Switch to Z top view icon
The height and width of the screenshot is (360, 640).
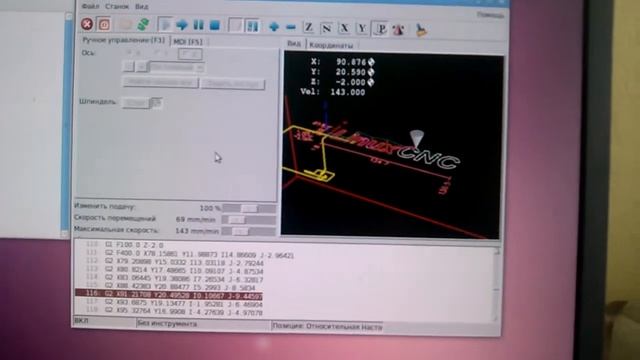(x=309, y=28)
